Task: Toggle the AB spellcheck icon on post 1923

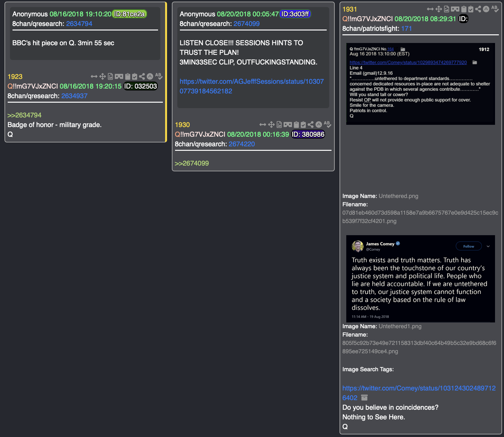Action: (159, 76)
